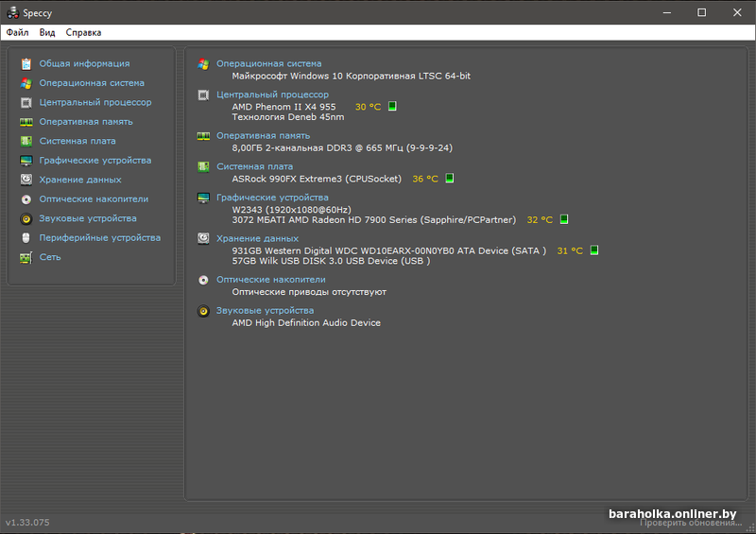Click the motherboard temperature 36 °C value
756x534 pixels.
click(425, 179)
